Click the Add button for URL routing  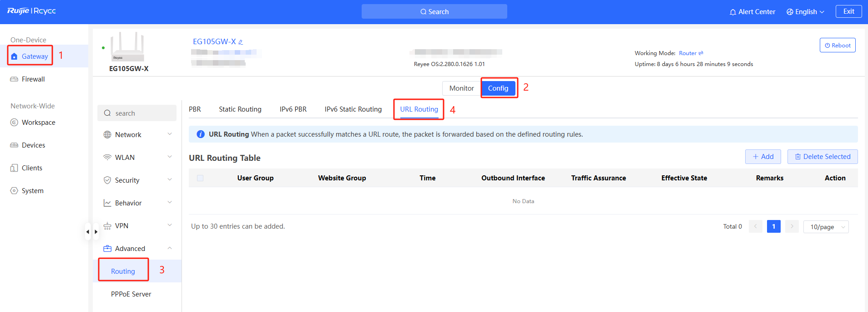[x=763, y=157]
